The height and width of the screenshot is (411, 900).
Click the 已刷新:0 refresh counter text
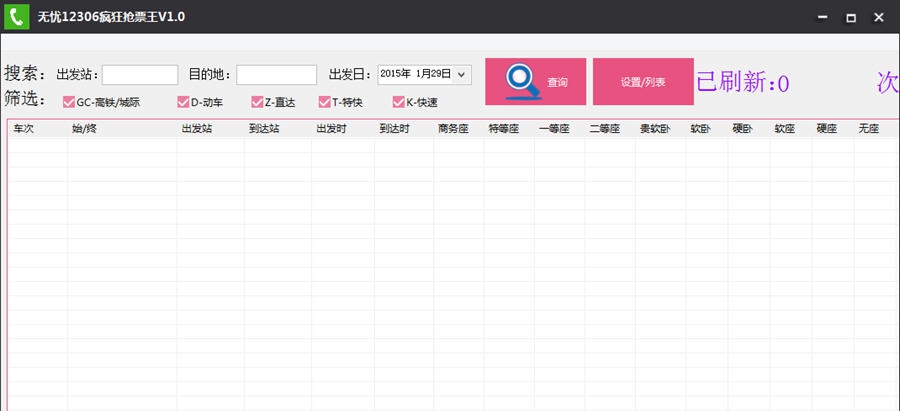pos(743,83)
